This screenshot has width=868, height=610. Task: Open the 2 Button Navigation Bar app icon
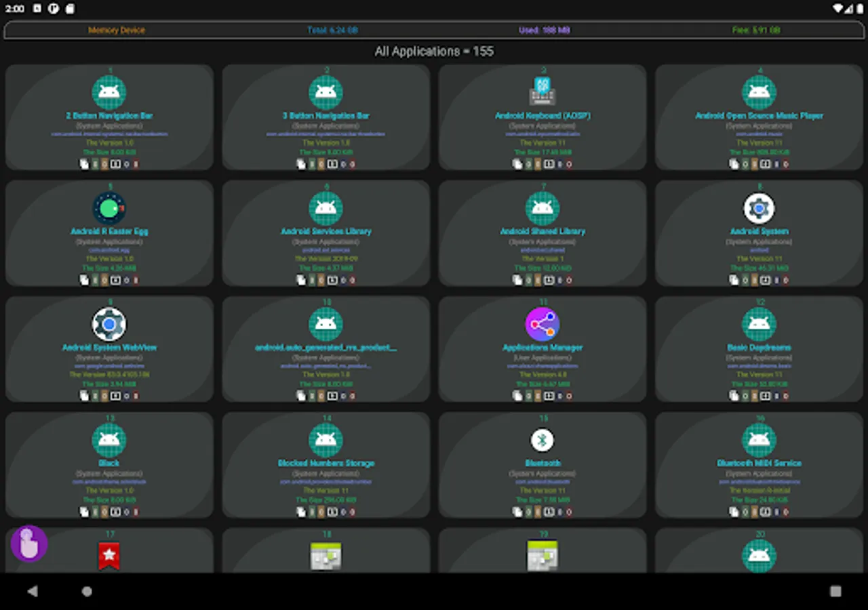[x=109, y=92]
